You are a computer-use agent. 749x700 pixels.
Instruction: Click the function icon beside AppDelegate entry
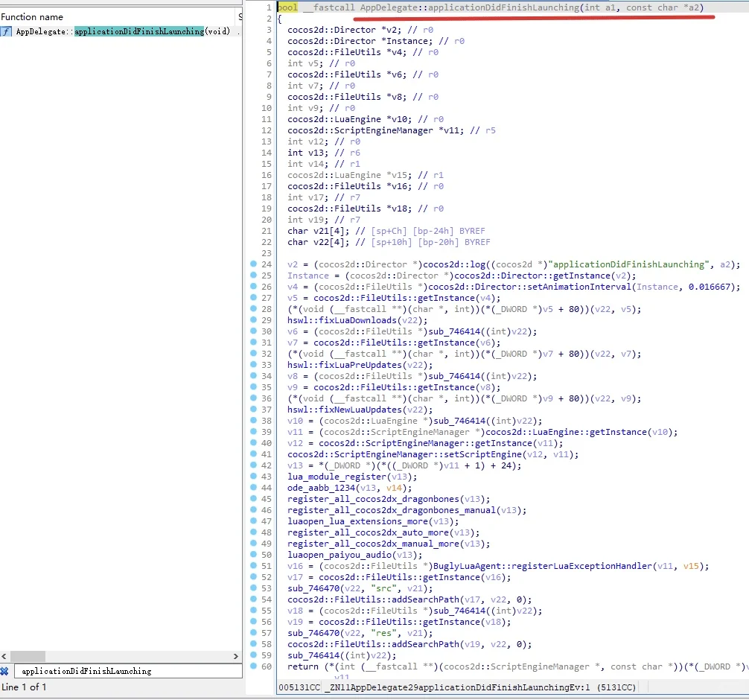pyautogui.click(x=6, y=31)
